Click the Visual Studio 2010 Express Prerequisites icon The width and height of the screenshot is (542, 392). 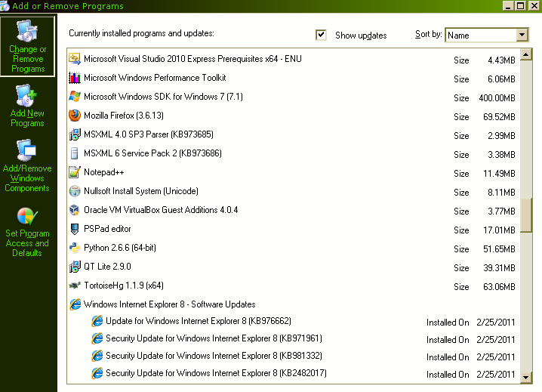(x=74, y=59)
